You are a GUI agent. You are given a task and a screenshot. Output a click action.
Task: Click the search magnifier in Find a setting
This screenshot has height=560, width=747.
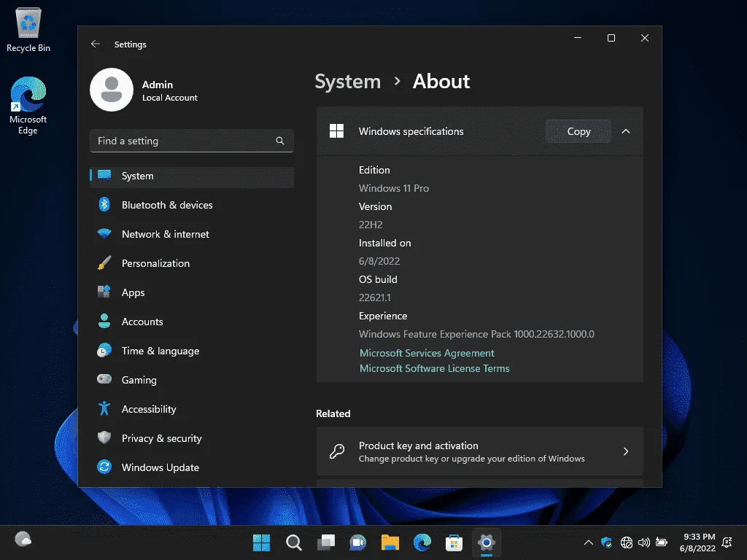click(280, 141)
